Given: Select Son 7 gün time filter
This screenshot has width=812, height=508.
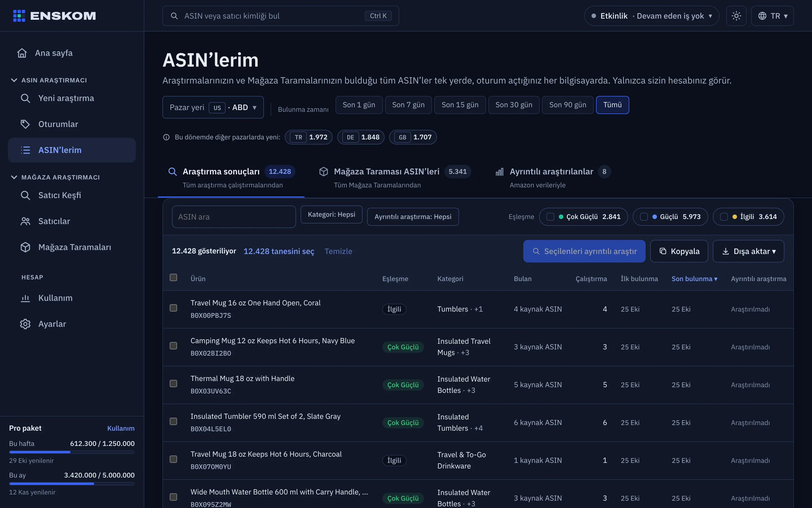Looking at the screenshot, I should click(408, 105).
